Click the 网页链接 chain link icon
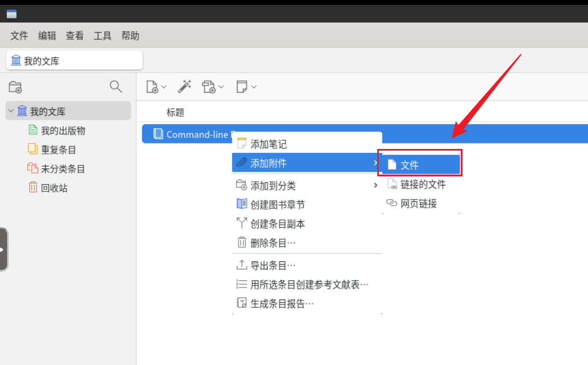 pos(391,203)
